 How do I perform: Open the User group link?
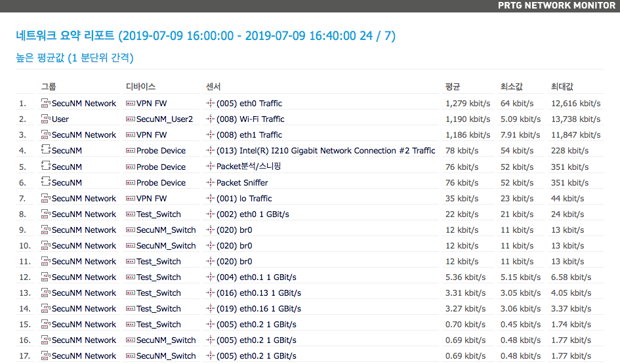pos(60,119)
